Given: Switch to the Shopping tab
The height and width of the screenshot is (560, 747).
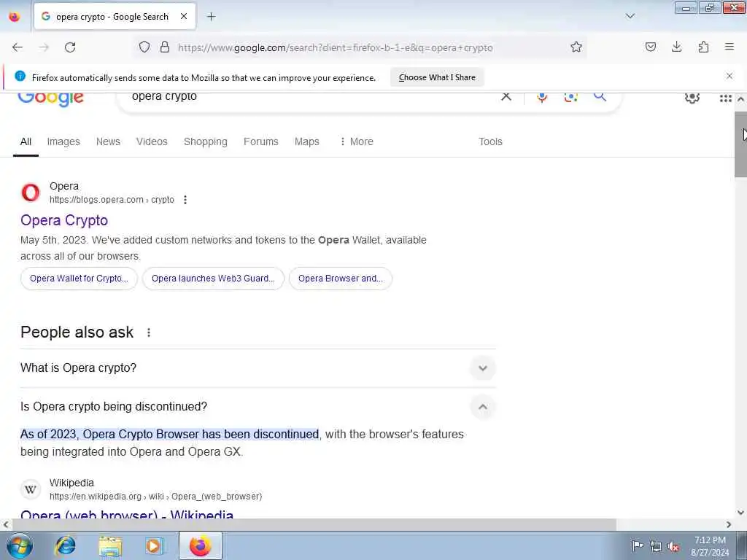Looking at the screenshot, I should [x=205, y=142].
